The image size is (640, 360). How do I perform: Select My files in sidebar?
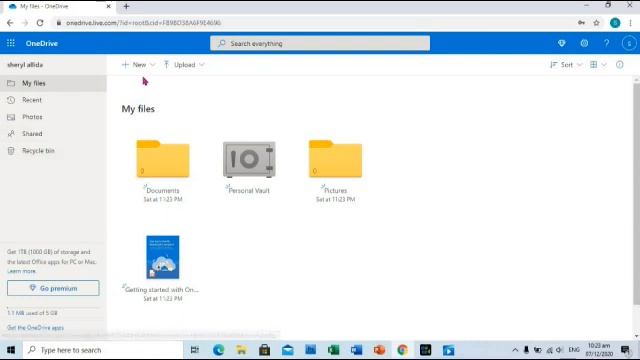(53, 83)
